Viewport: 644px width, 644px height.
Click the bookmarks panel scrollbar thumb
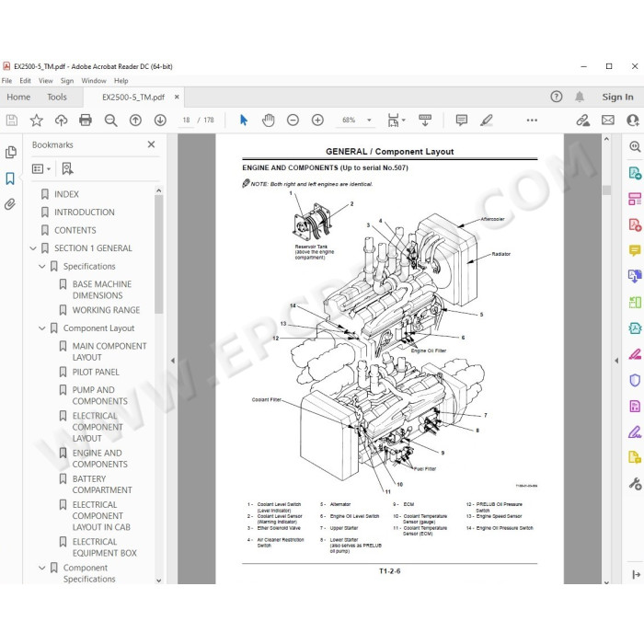pos(158,255)
